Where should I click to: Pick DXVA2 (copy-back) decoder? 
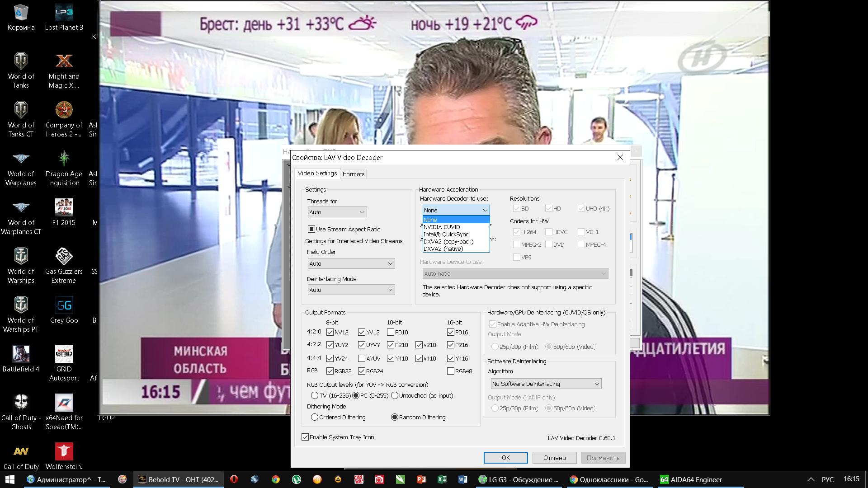[456, 241]
